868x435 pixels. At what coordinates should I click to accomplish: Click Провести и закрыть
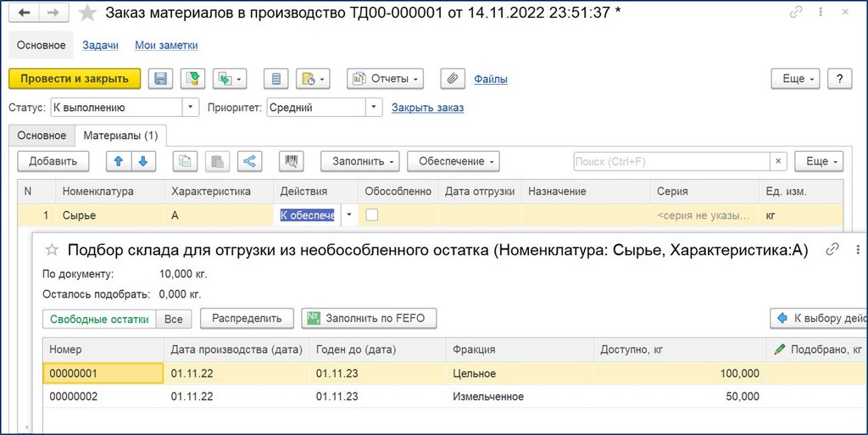coord(75,79)
